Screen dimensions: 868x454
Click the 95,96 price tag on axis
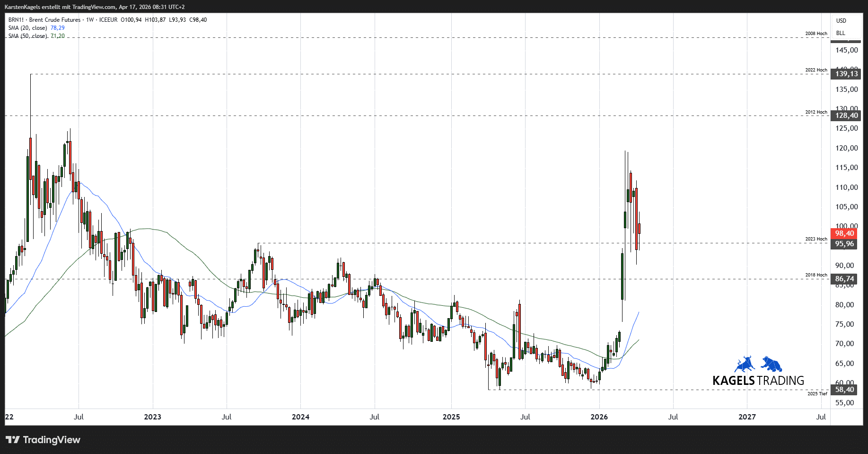coord(844,244)
